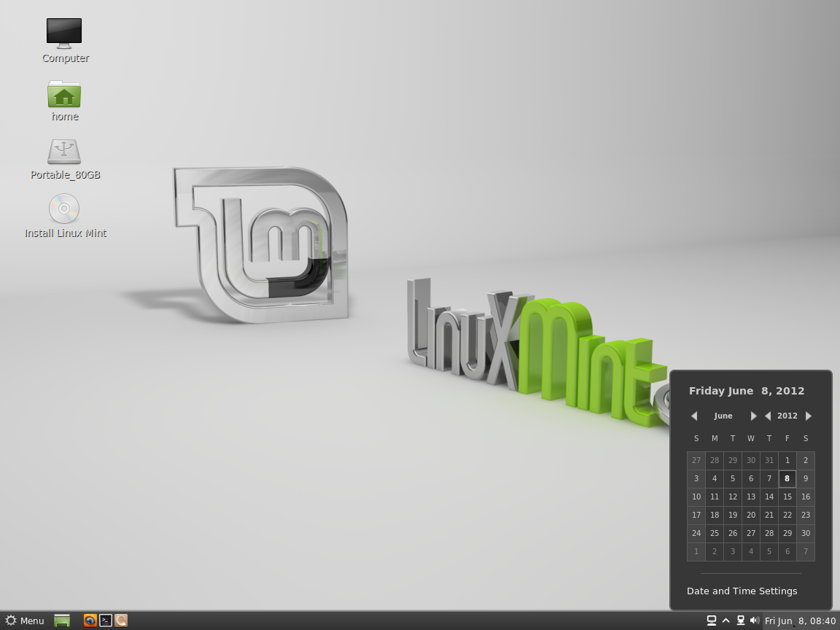The height and width of the screenshot is (630, 840).
Task: Click day 19 in the calendar
Action: pos(733,515)
